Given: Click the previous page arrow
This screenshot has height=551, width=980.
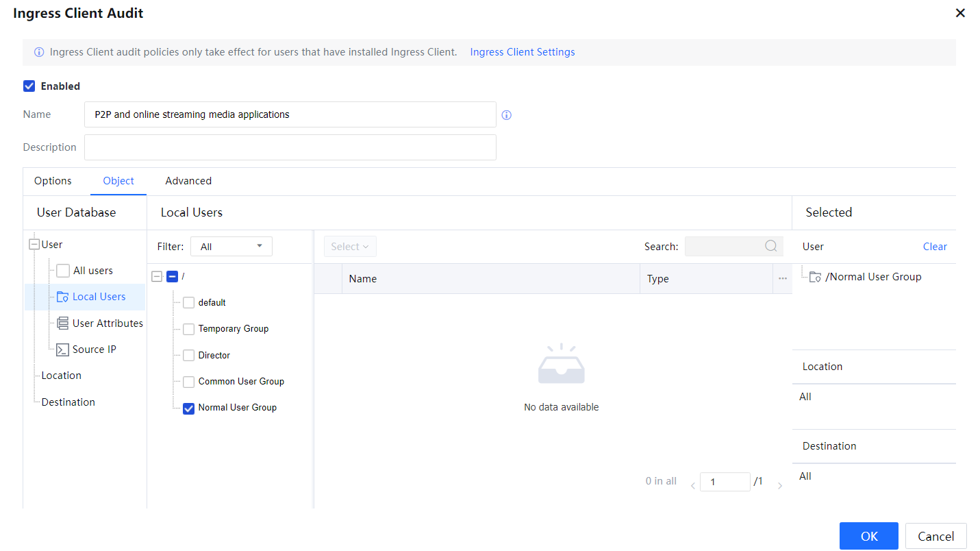Looking at the screenshot, I should (692, 486).
